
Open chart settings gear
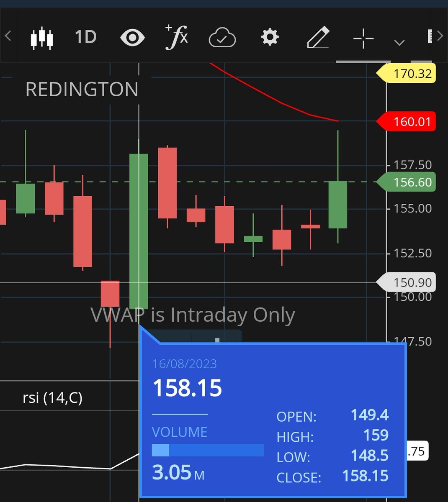[x=270, y=37]
